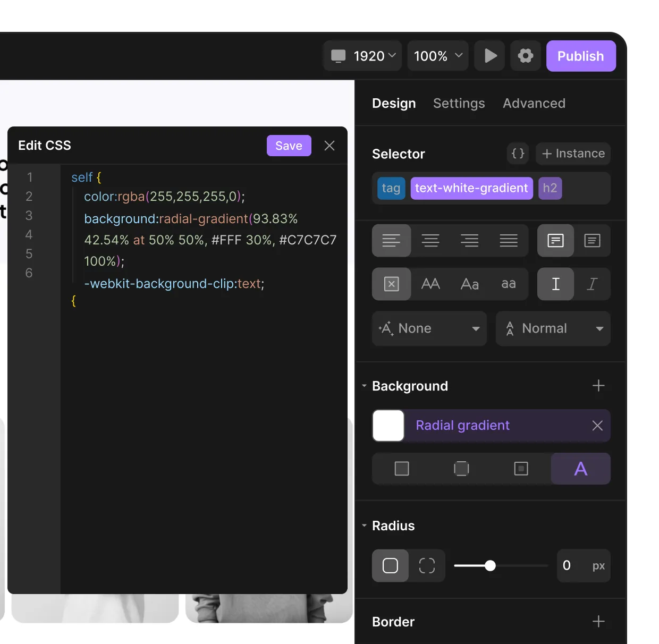The image size is (659, 644).
Task: Set background clip to content box
Action: tap(521, 469)
